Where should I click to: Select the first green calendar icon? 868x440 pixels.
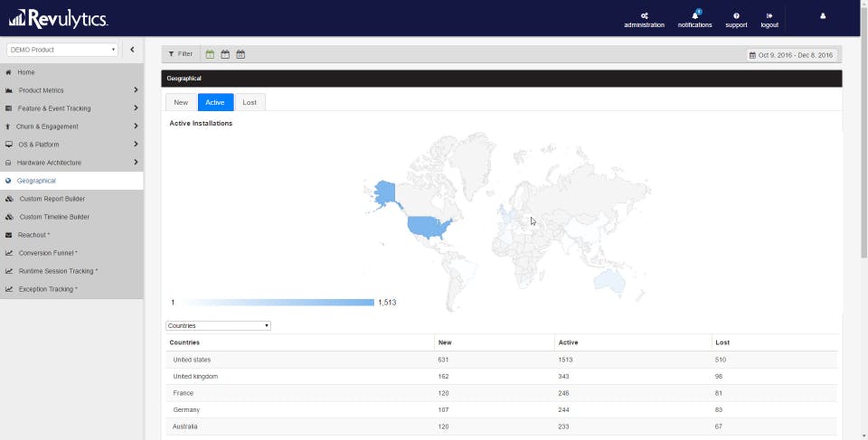(x=210, y=54)
